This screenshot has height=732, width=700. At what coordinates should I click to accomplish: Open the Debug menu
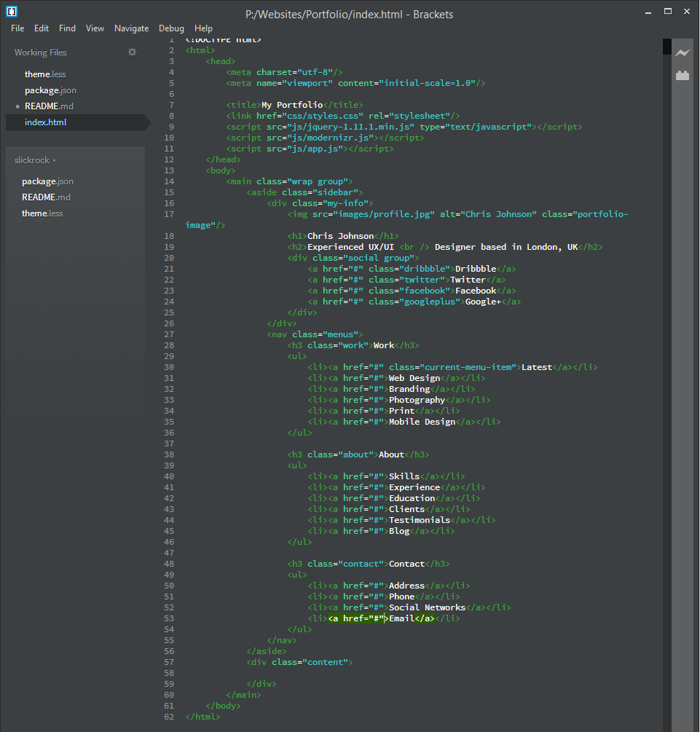click(x=171, y=28)
